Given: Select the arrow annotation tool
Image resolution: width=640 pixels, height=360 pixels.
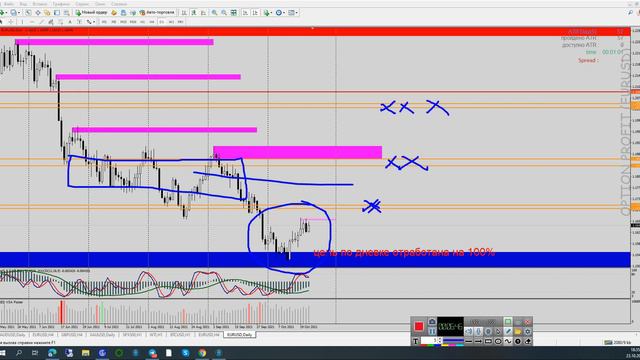Looking at the screenshot, I should (x=478, y=341).
